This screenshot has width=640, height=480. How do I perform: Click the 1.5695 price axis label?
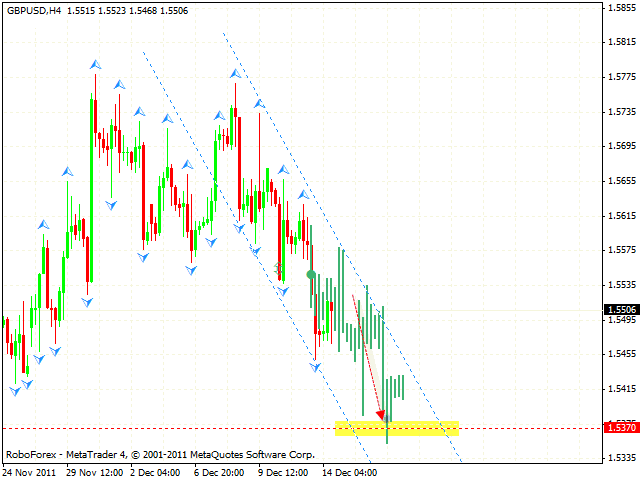[622, 146]
